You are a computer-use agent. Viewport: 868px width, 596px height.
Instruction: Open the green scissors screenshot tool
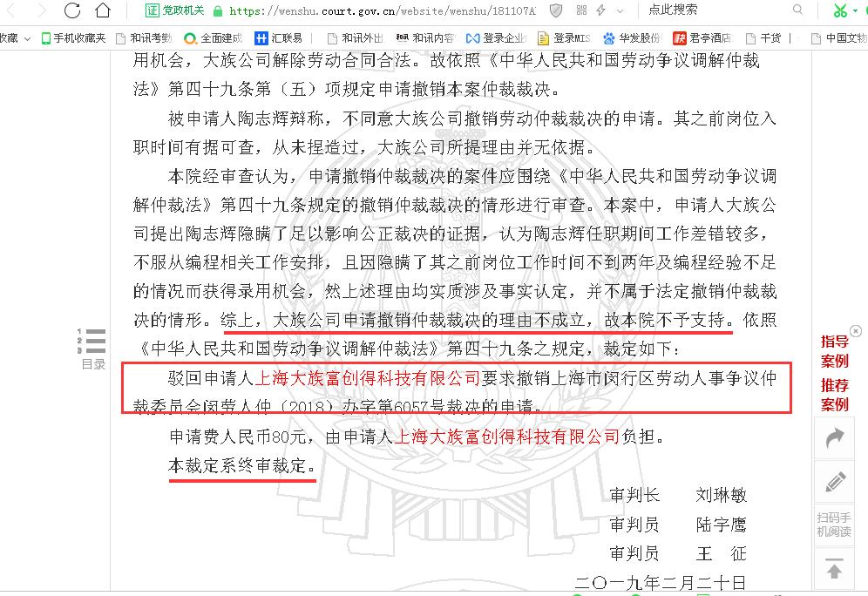[x=840, y=10]
